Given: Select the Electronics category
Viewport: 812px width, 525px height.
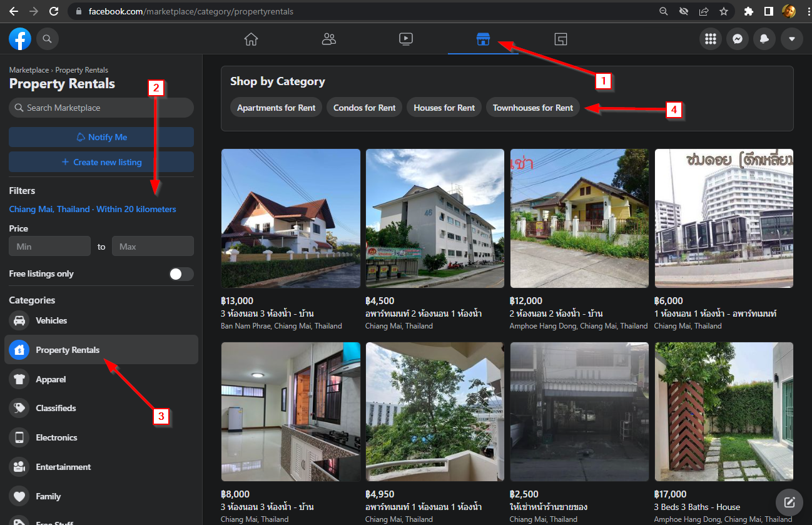Looking at the screenshot, I should [101, 437].
